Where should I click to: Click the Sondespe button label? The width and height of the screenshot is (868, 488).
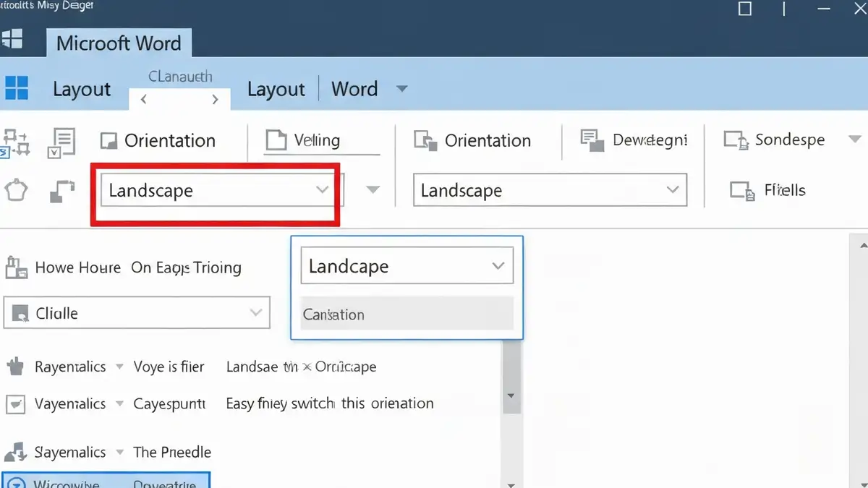coord(790,140)
